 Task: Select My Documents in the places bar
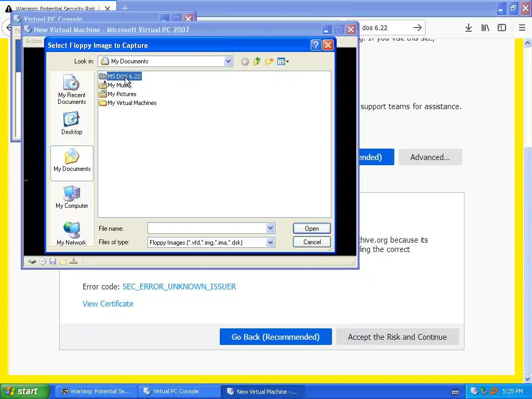click(72, 163)
